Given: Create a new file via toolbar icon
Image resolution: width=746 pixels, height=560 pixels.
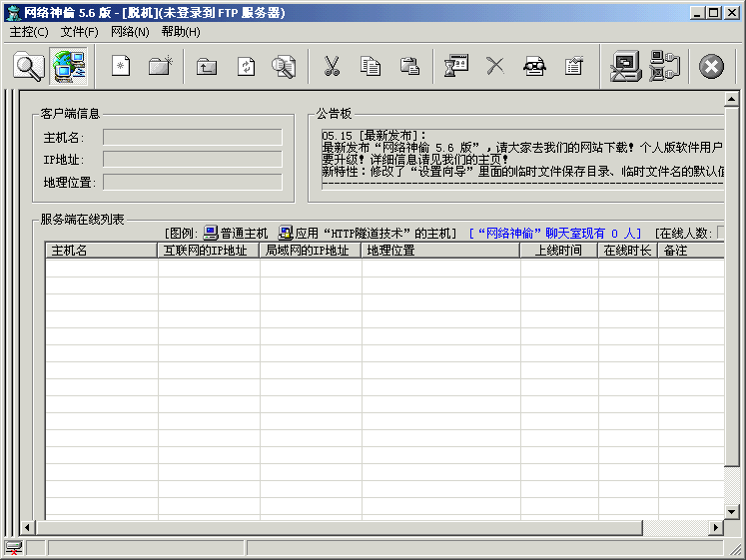Looking at the screenshot, I should coord(121,67).
